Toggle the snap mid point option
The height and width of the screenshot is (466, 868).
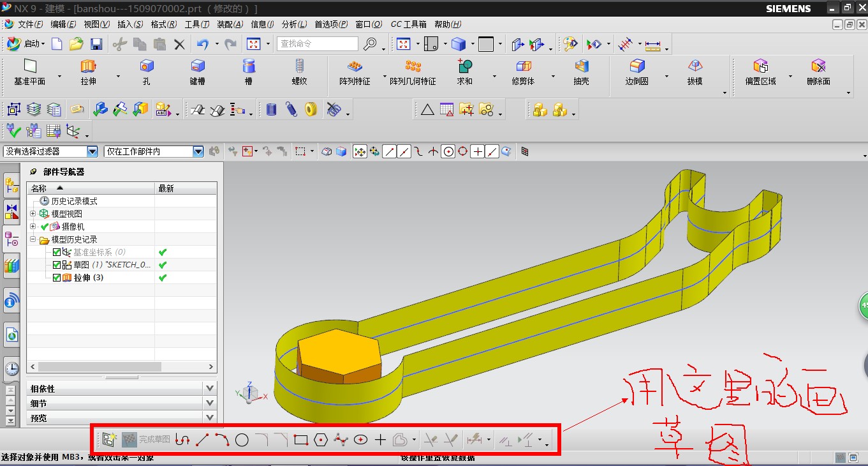click(x=404, y=151)
